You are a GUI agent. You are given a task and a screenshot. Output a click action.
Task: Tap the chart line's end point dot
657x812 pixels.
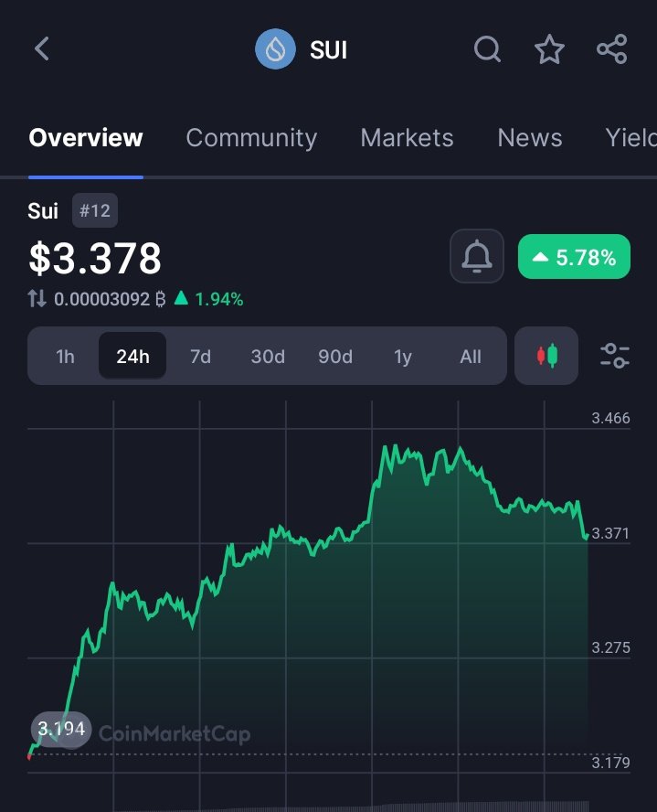pos(586,537)
